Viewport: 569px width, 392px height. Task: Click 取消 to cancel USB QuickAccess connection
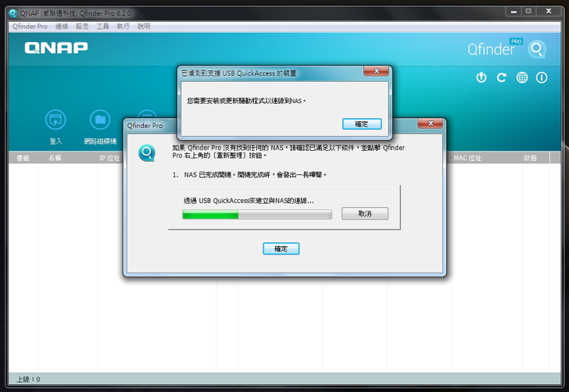[365, 214]
